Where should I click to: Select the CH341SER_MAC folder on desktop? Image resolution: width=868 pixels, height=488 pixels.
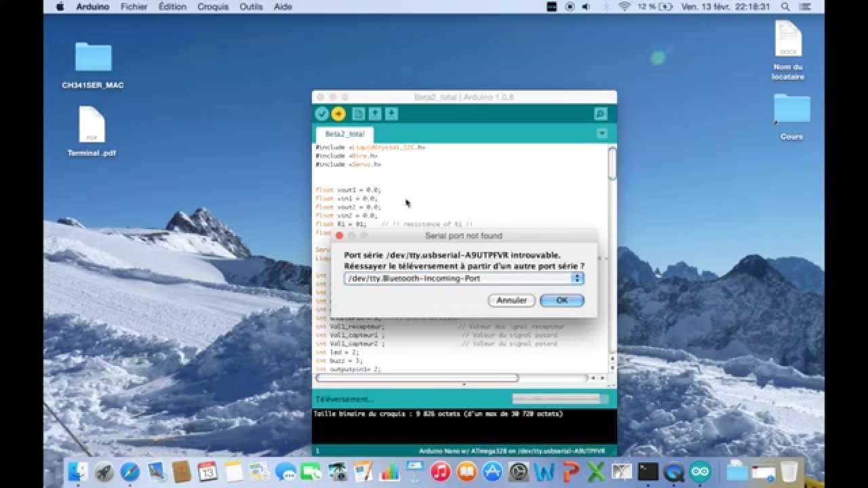(x=93, y=65)
